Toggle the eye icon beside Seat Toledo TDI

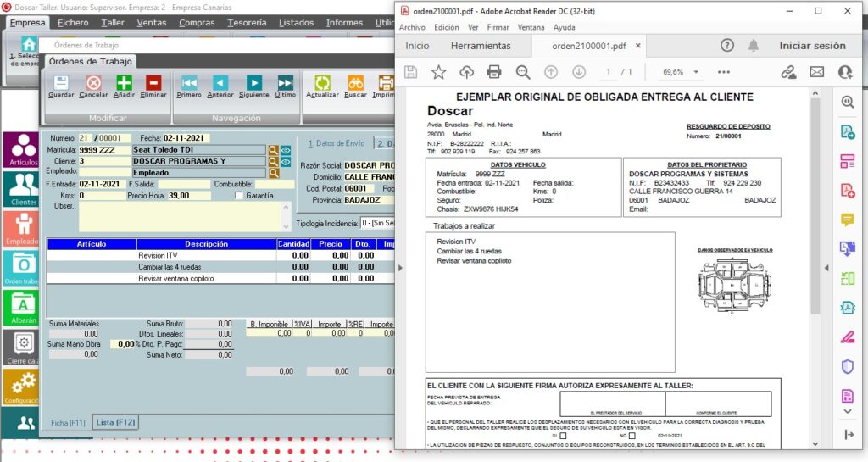point(286,149)
